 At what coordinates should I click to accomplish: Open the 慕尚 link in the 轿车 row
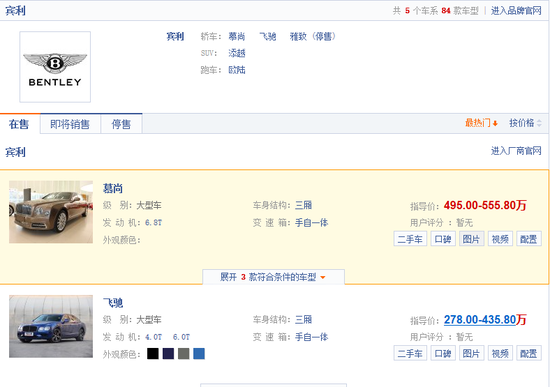click(x=237, y=36)
